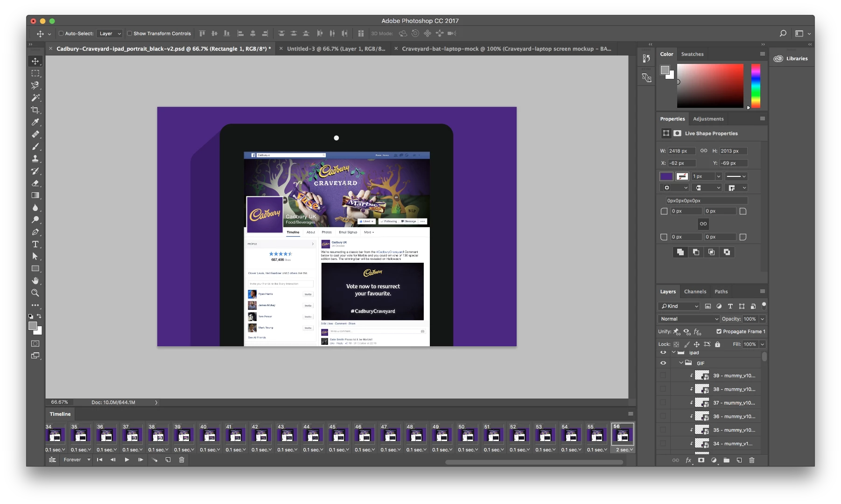Hide the GIF group layer
841x504 pixels.
[x=663, y=363]
